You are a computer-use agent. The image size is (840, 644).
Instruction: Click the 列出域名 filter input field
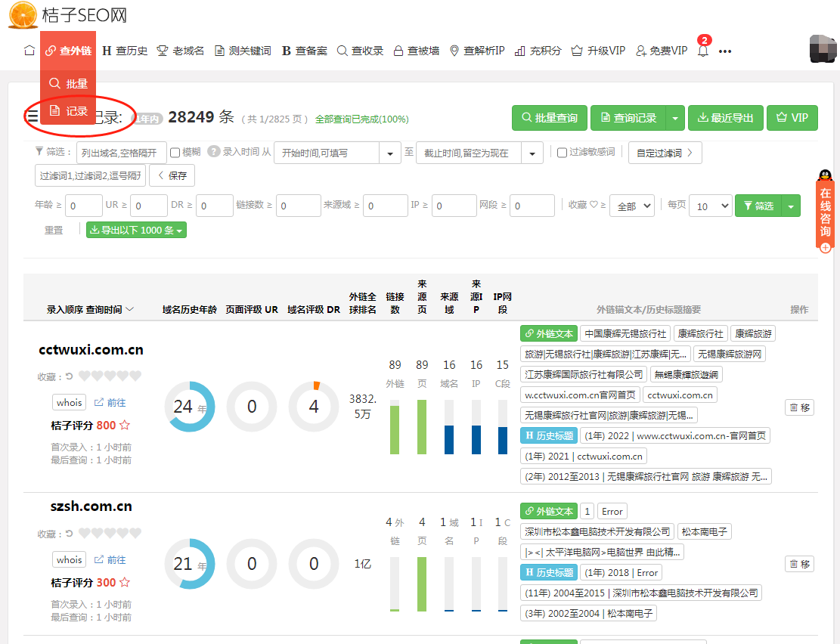click(121, 153)
